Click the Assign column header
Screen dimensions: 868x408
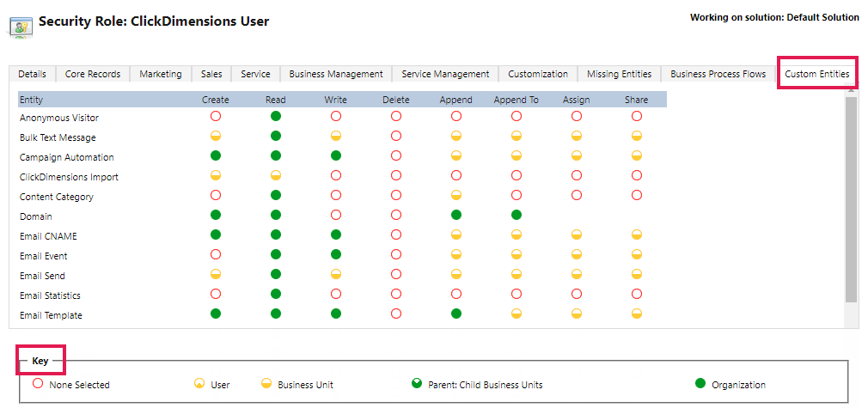577,100
